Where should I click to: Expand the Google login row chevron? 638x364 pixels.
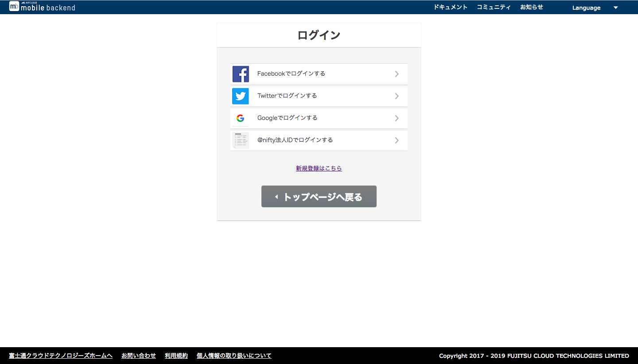coord(397,118)
